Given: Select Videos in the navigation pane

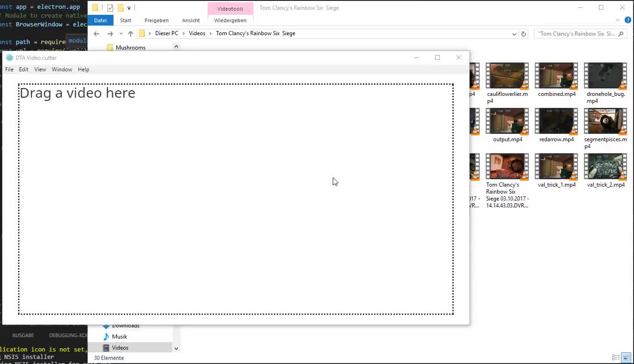Looking at the screenshot, I should (120, 348).
